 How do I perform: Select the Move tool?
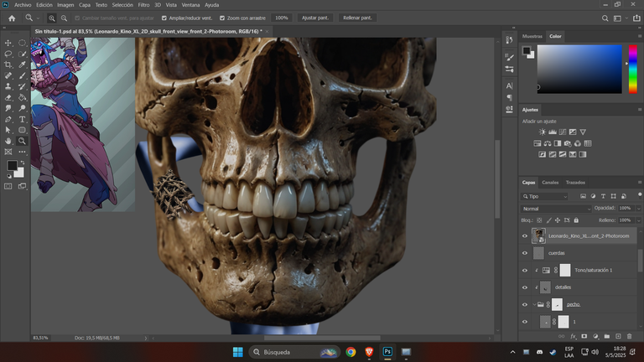point(8,43)
